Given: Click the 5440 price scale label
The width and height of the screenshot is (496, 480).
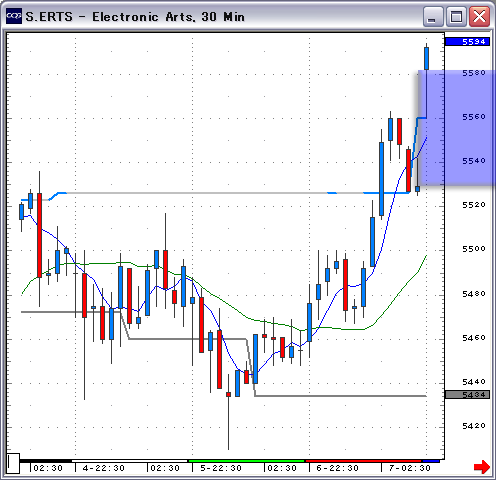Looking at the screenshot, I should [x=474, y=381].
